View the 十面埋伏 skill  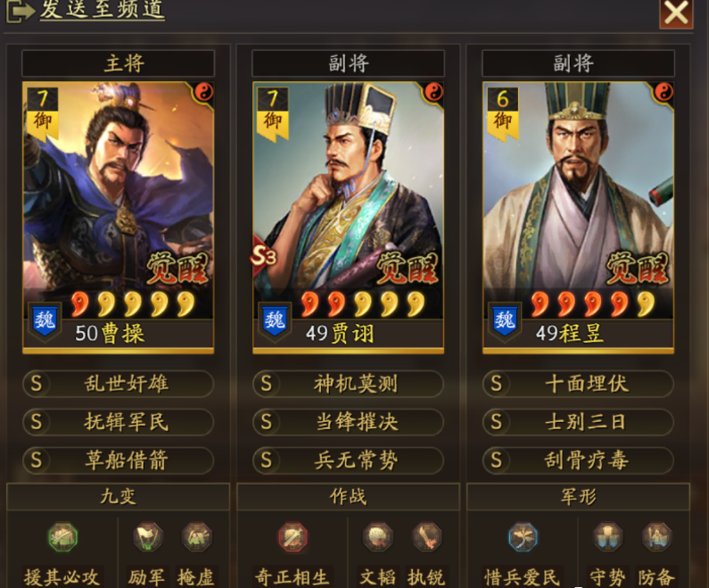578,384
